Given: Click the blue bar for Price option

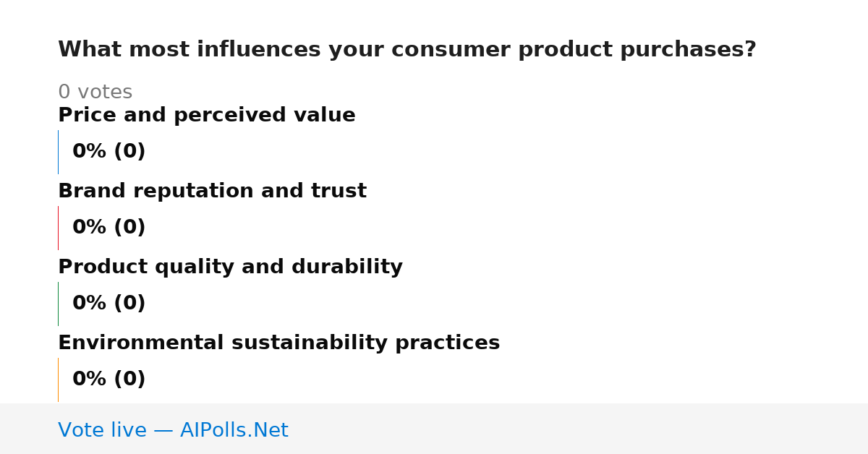Looking at the screenshot, I should [58, 152].
